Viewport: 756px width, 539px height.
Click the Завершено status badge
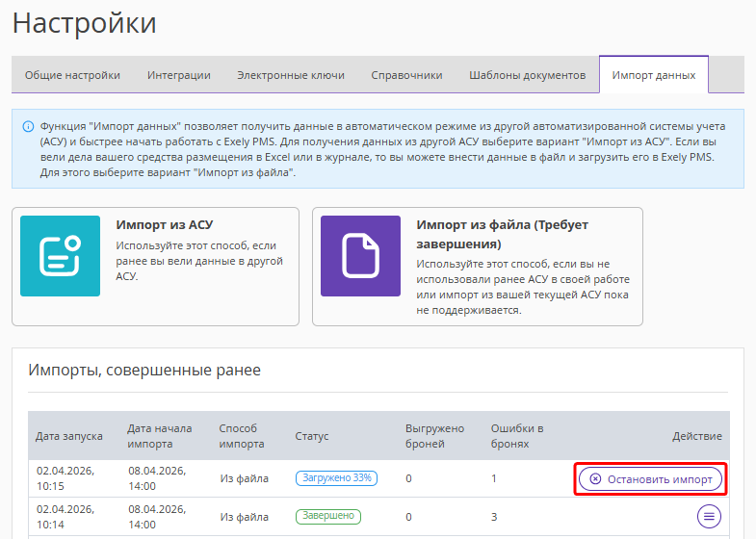point(328,516)
